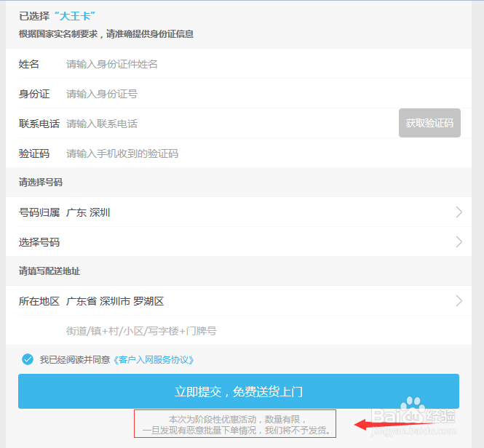Click the 请选择号码 section heading
This screenshot has width=484, height=448.
[x=41, y=183]
